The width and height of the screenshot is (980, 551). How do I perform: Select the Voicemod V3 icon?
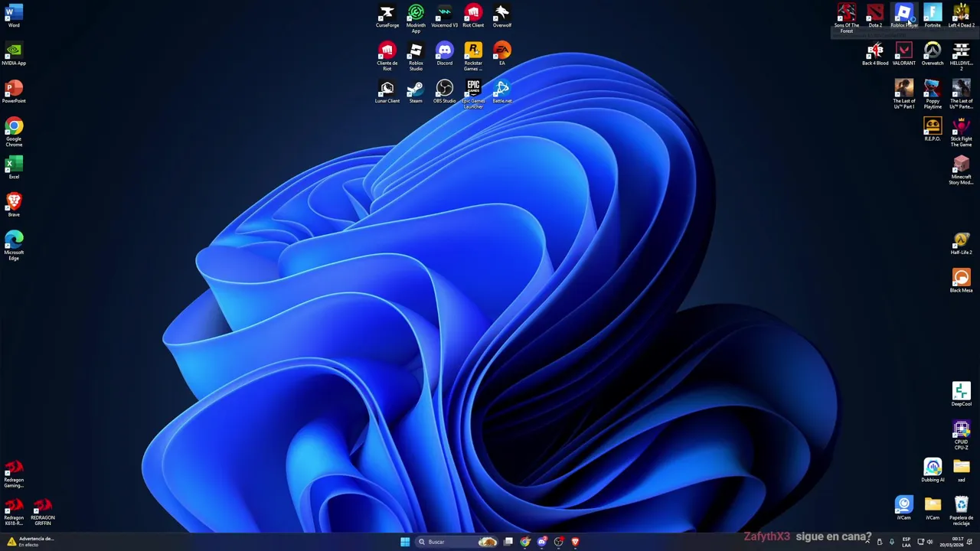tap(444, 16)
